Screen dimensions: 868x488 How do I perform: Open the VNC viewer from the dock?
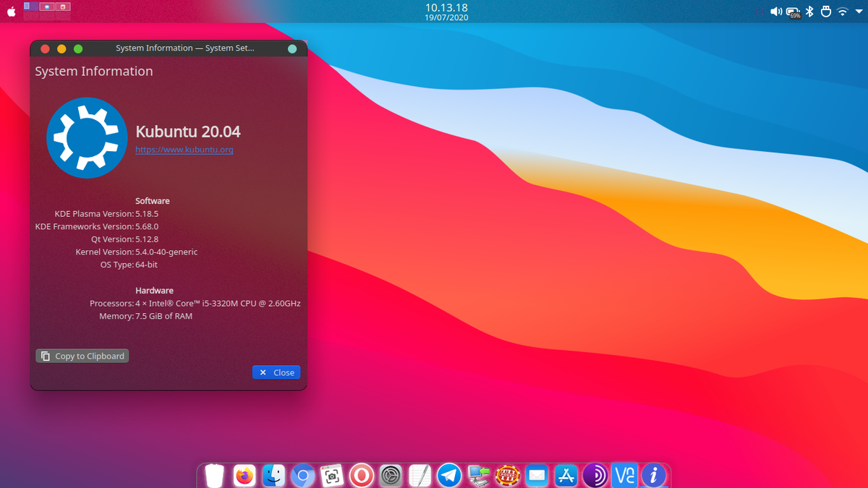coord(624,475)
